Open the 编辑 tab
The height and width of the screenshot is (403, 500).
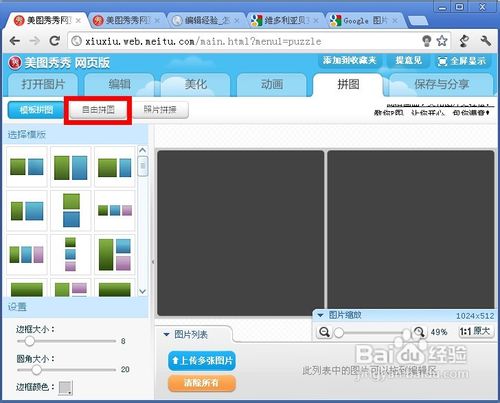(x=119, y=85)
